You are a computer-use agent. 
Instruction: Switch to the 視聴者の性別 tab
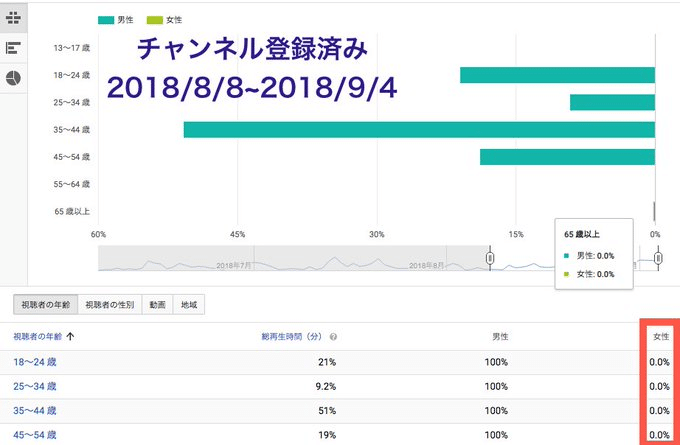click(x=111, y=305)
